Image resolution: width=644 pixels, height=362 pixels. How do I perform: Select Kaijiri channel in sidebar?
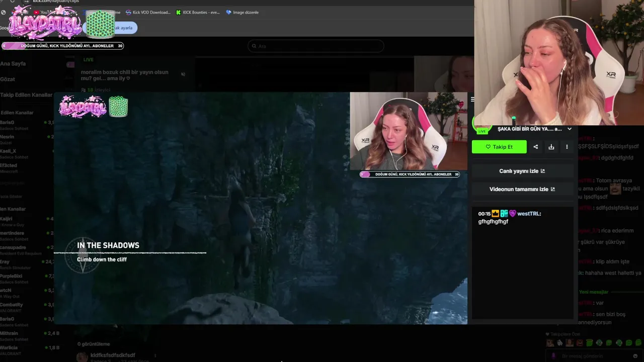(x=27, y=222)
